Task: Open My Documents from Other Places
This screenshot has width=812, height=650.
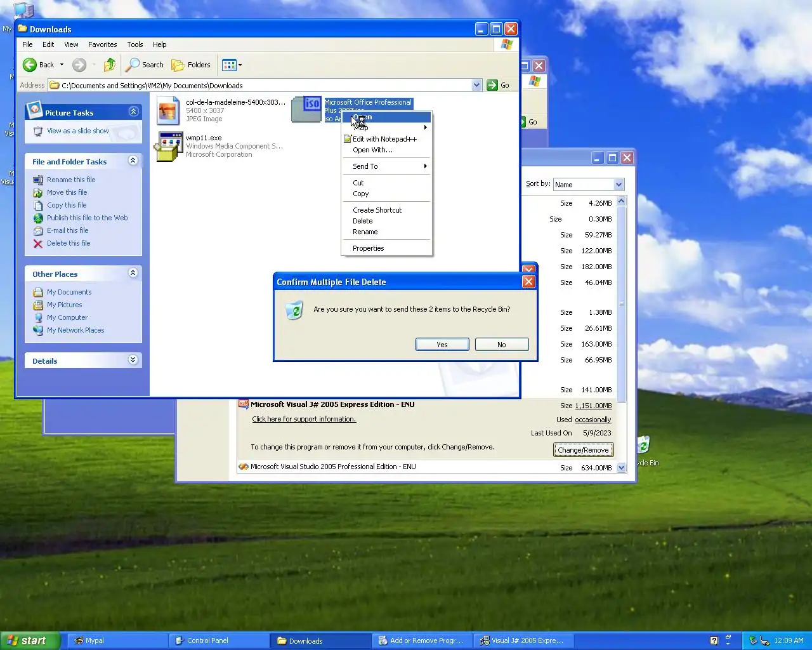Action: [69, 292]
